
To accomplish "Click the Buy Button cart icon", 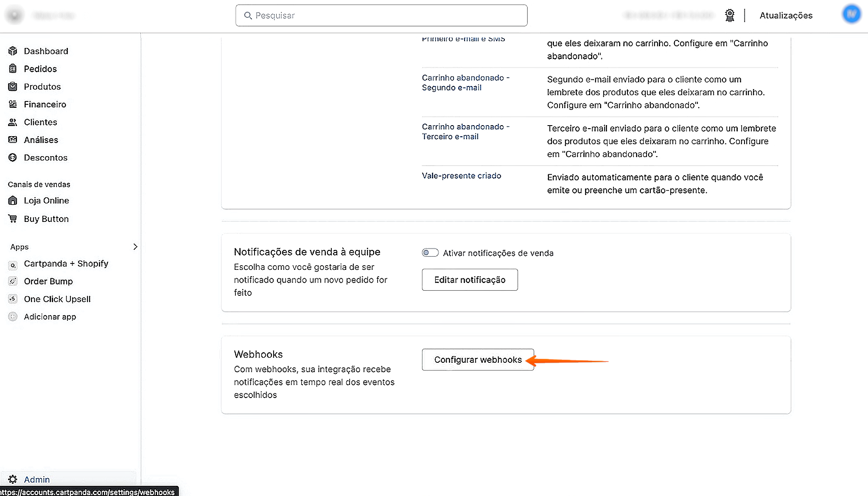I will click(x=13, y=219).
